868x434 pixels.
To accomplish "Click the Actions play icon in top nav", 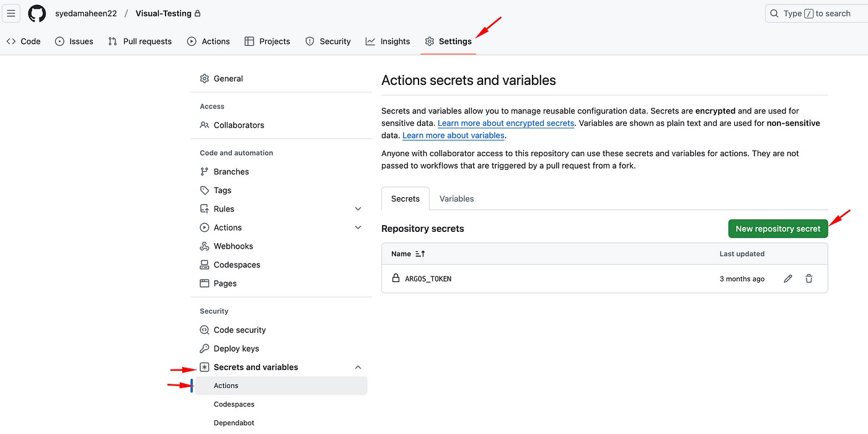I will click(192, 42).
